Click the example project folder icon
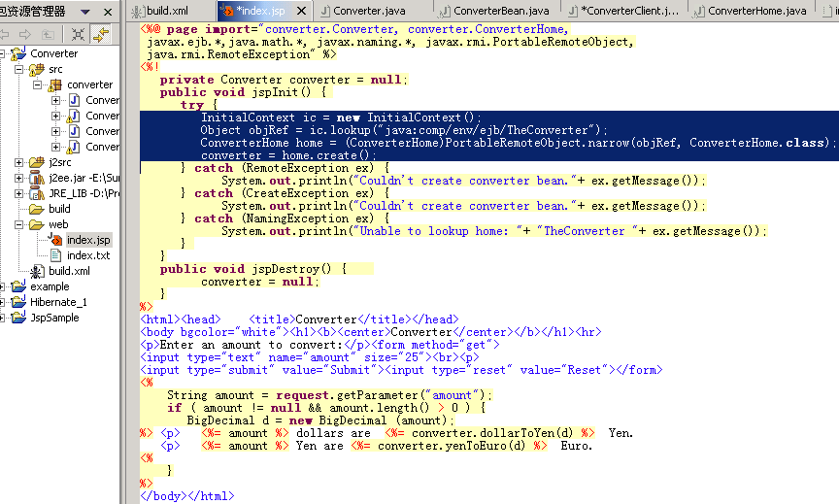 [18, 286]
